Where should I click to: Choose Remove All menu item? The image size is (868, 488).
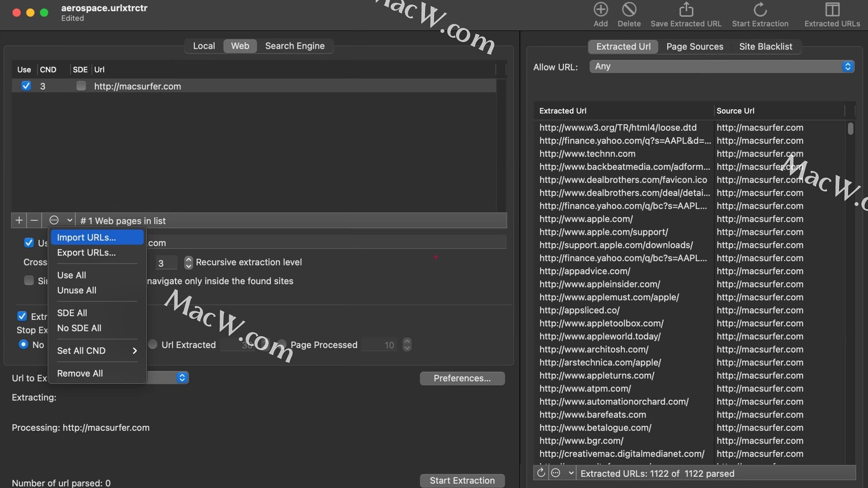[97, 373]
